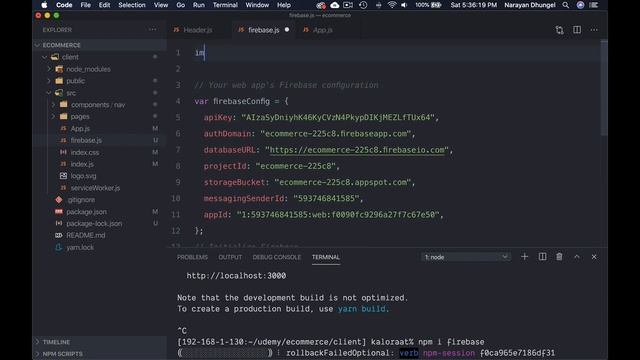
Task: Split the editor to the right
Action: pyautogui.click(x=577, y=30)
